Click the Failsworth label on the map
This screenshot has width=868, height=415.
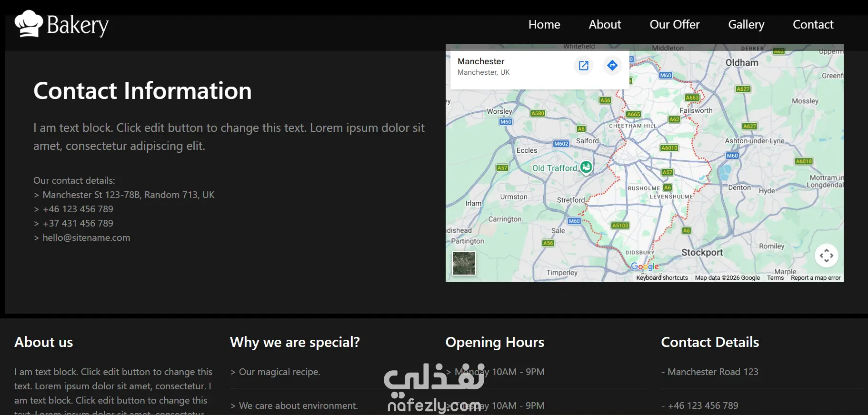click(x=696, y=110)
